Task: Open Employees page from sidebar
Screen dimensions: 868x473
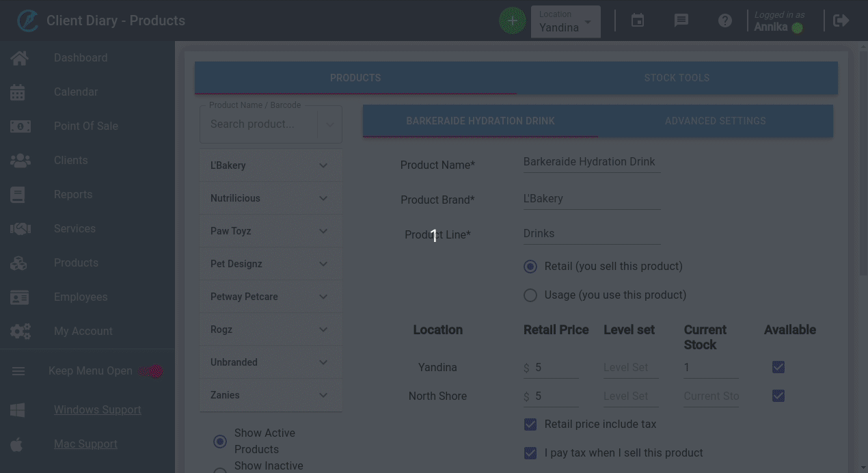Action: [81, 297]
